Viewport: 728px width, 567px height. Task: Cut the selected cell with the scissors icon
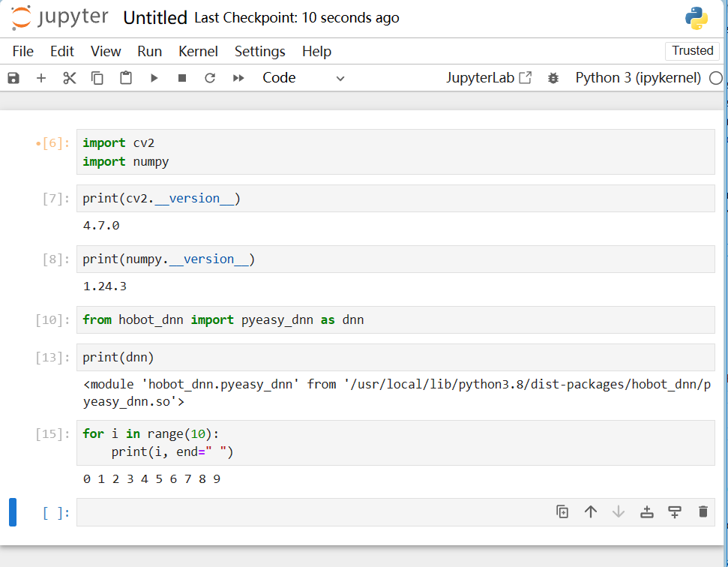click(x=70, y=78)
